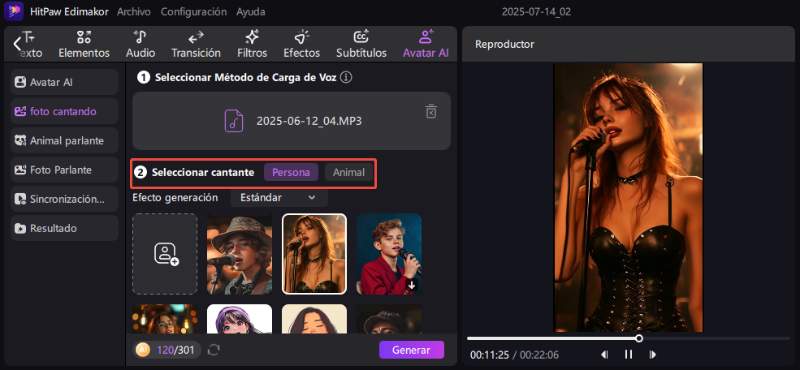
Task: Click the Generar button
Action: tap(411, 350)
